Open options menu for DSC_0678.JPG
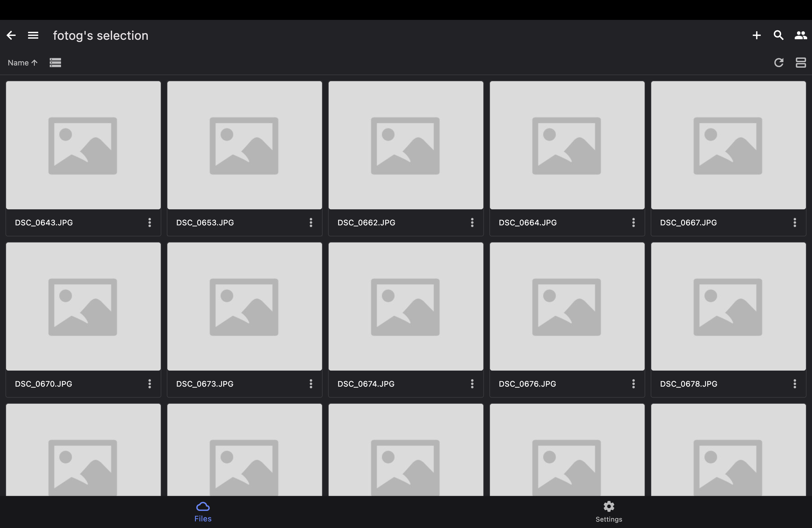The height and width of the screenshot is (528, 812). click(x=795, y=384)
